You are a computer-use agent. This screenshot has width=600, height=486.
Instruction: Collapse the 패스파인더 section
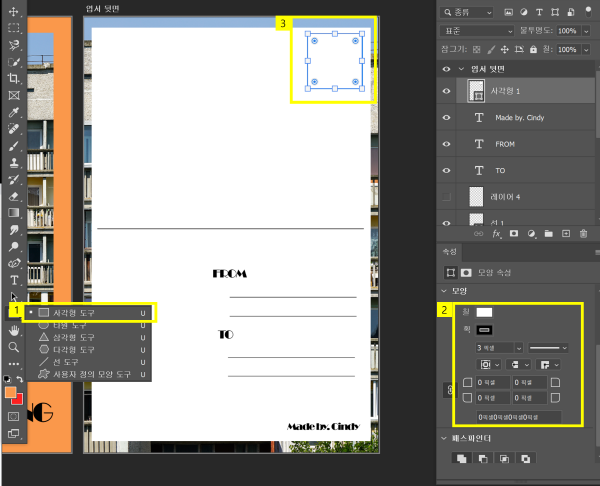tap(444, 438)
